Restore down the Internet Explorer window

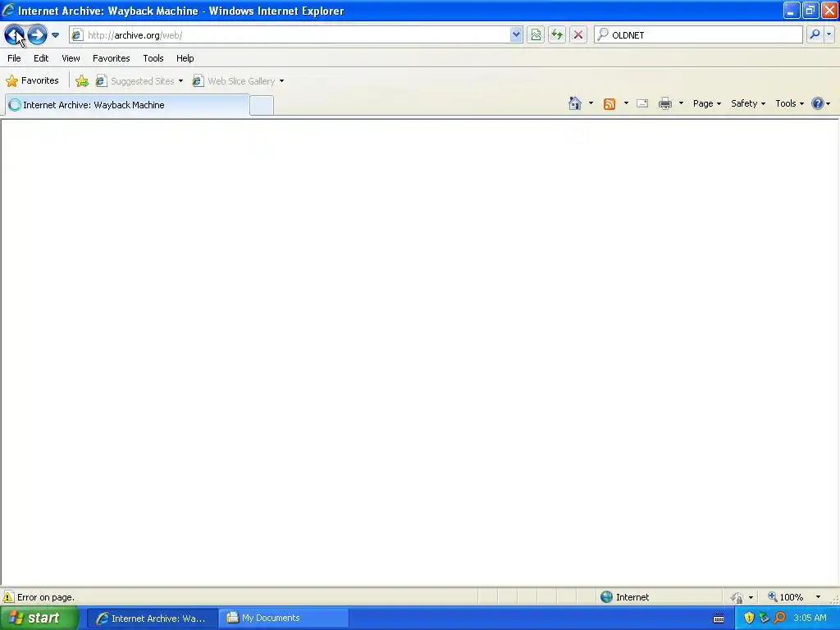pos(810,10)
